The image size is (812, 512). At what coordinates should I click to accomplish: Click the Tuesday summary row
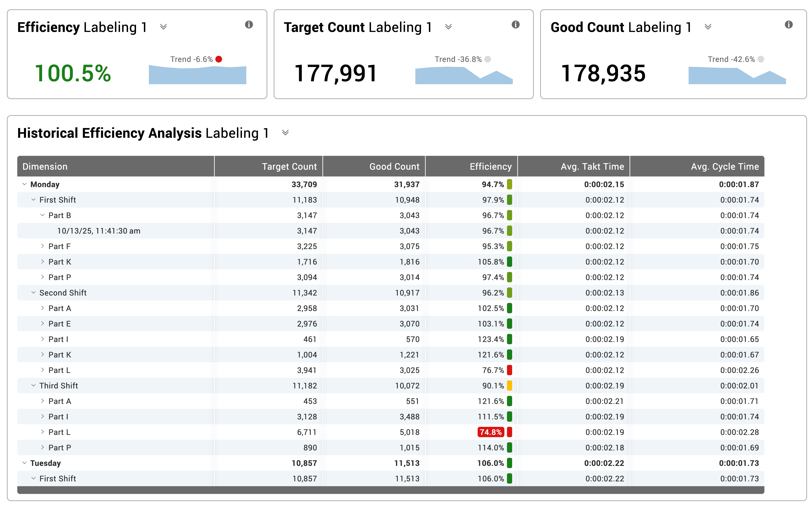46,463
